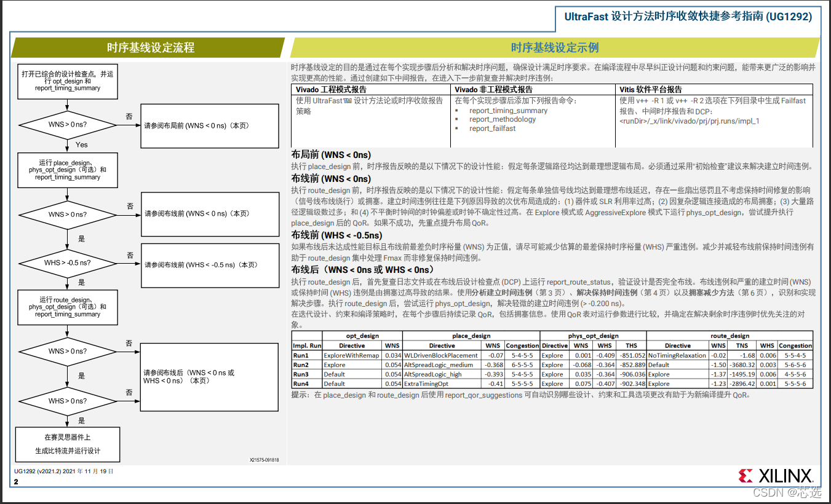Click the THS value -852.889
This screenshot has width=831, height=504.
tap(632, 365)
